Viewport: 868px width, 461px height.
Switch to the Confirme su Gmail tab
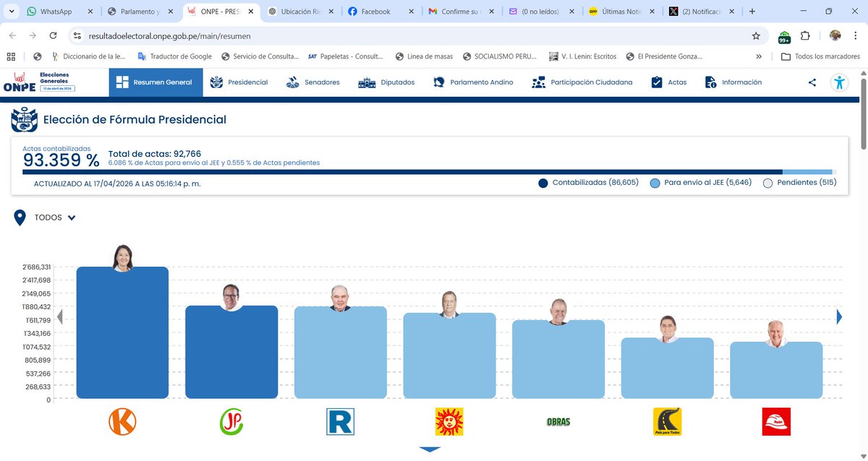[x=460, y=12]
